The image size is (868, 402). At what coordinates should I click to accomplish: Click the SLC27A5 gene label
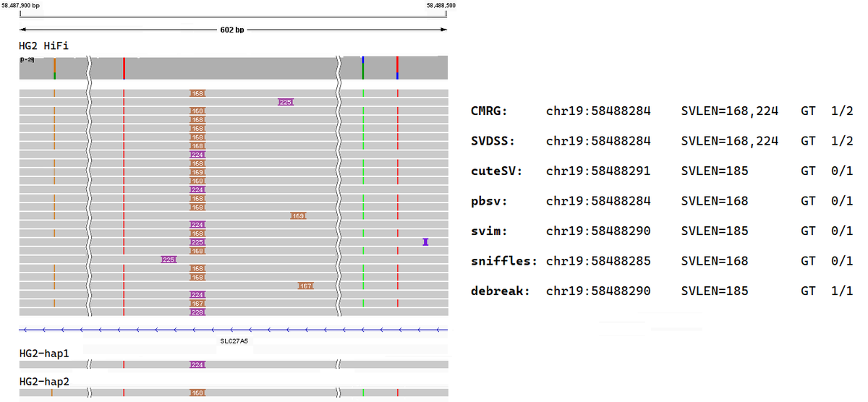(x=234, y=341)
